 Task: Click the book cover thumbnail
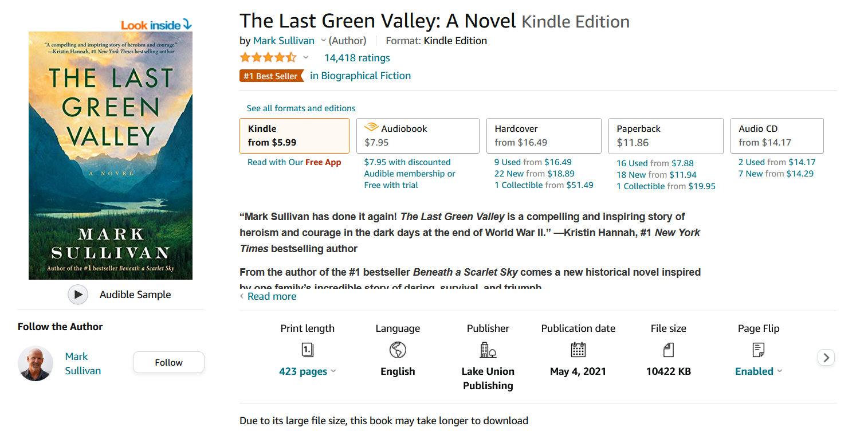pyautogui.click(x=111, y=155)
